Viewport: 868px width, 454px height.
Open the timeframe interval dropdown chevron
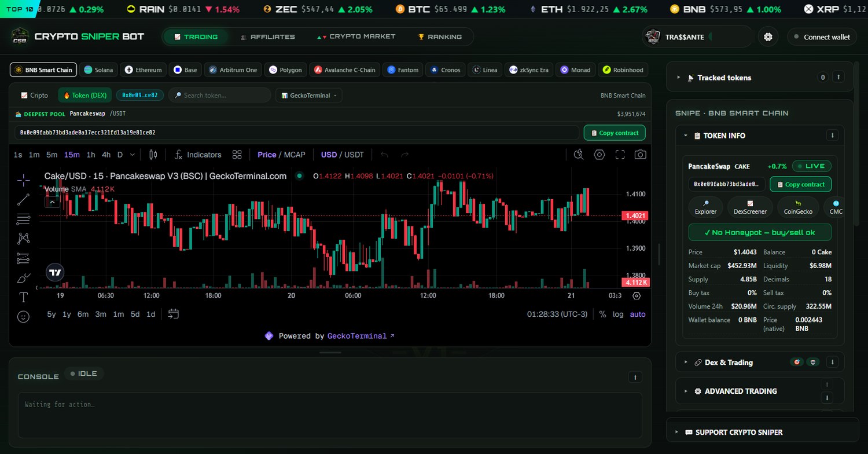click(133, 155)
